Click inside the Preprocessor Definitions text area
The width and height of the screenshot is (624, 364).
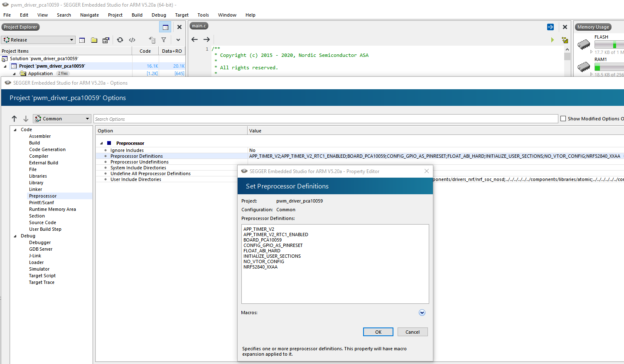335,264
